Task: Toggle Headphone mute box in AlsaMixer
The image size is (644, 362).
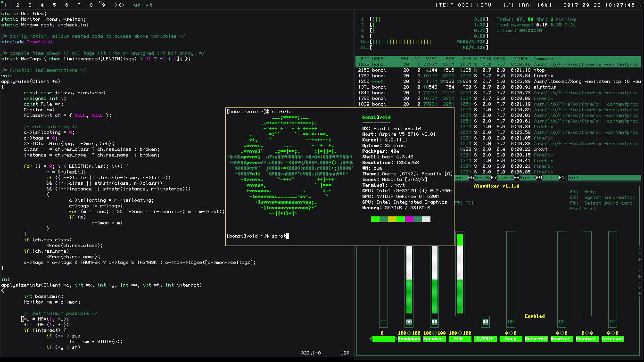Action: 409,322
